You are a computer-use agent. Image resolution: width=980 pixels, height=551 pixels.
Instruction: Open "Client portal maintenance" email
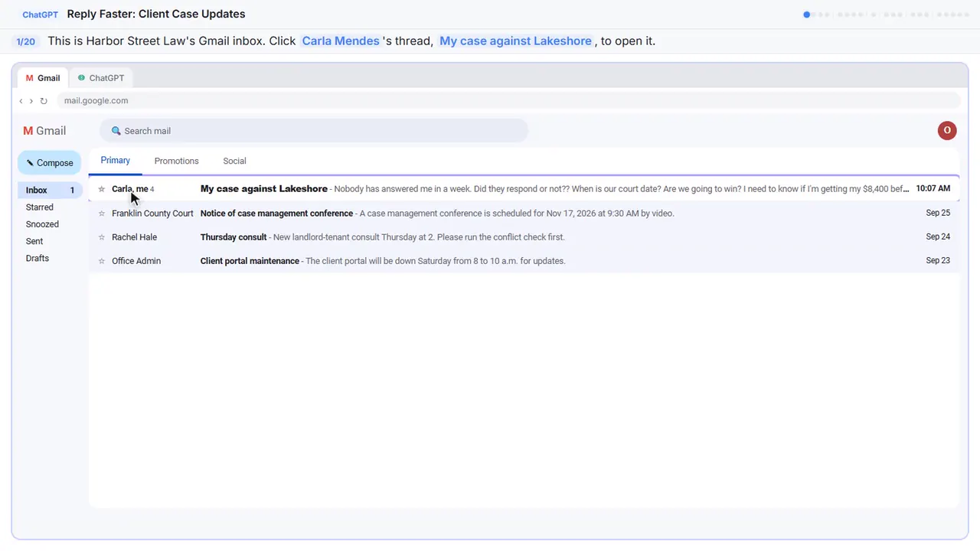524,261
